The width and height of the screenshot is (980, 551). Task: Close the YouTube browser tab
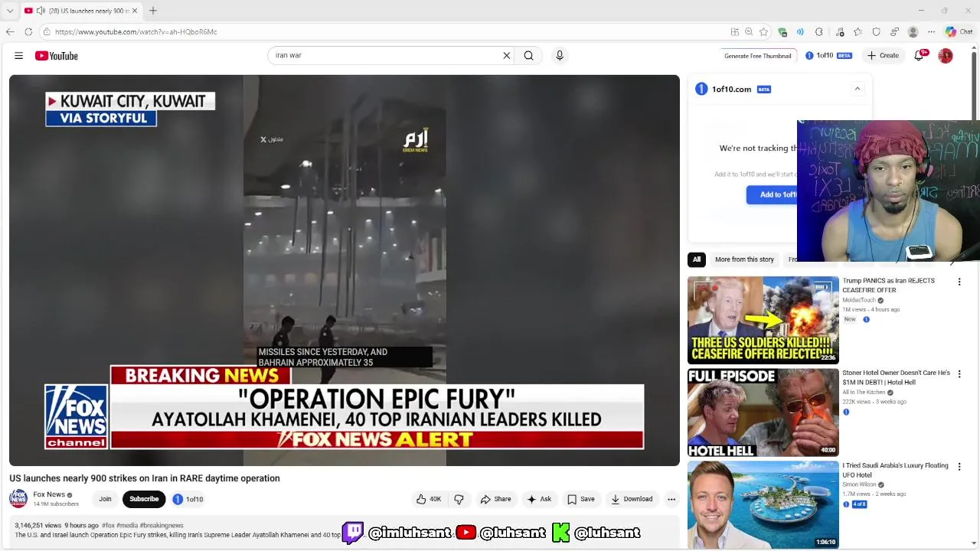(x=135, y=11)
